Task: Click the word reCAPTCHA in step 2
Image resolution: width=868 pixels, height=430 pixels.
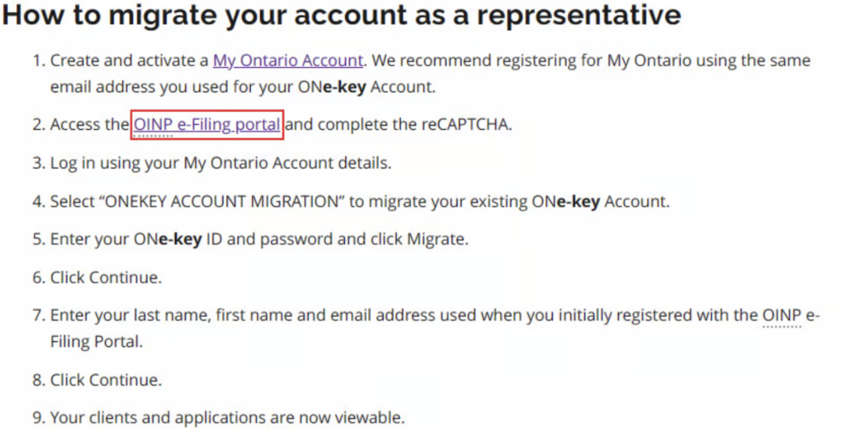Action: pyautogui.click(x=466, y=126)
